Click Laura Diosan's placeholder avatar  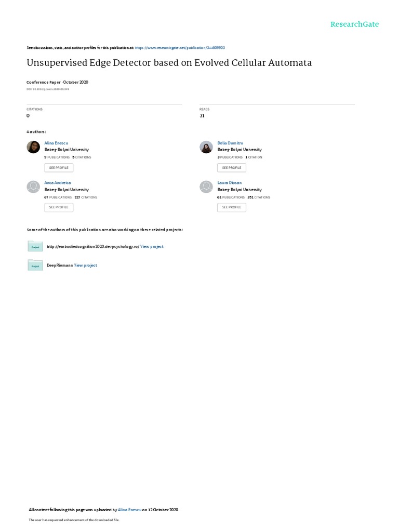(206, 187)
